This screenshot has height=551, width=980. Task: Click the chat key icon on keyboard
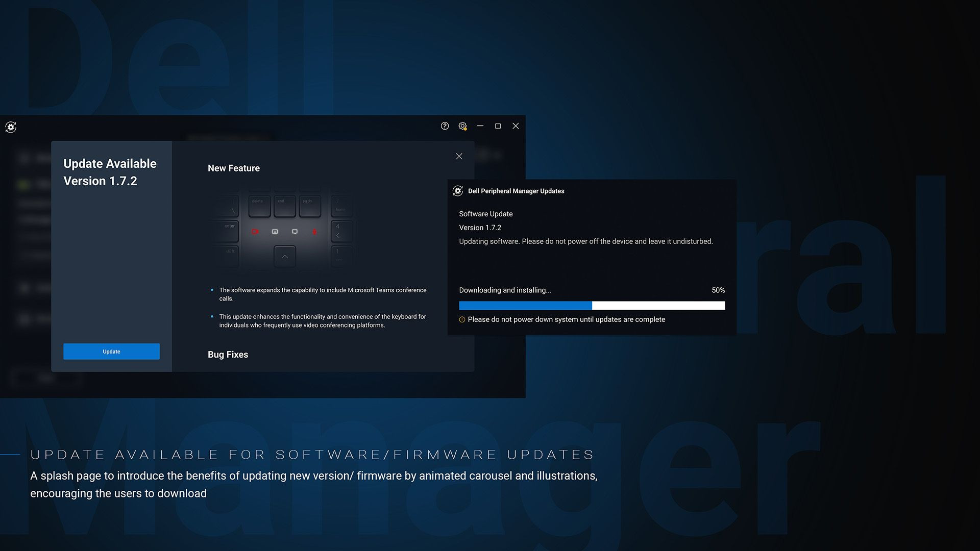pyautogui.click(x=295, y=232)
